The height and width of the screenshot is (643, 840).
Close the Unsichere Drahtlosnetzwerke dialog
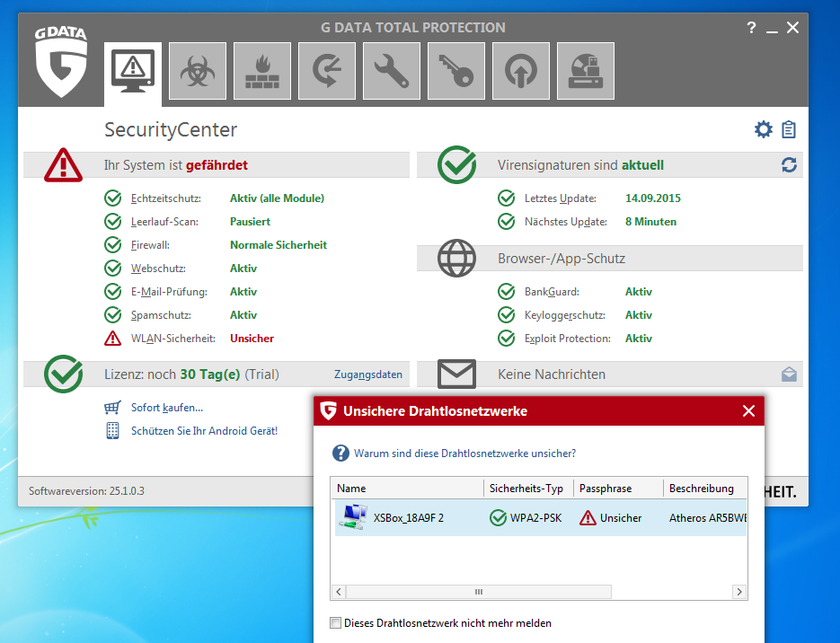[x=749, y=410]
